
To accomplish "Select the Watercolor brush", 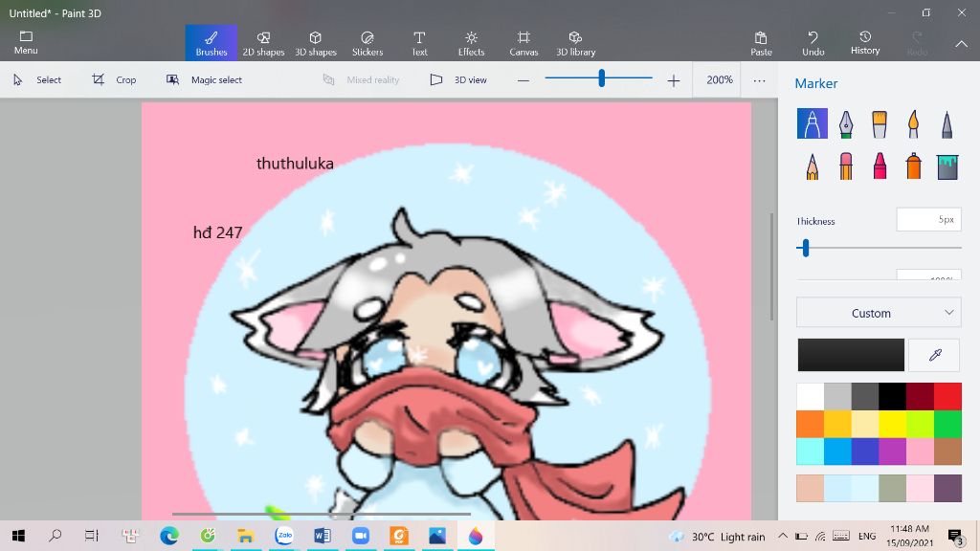I will coord(913,123).
